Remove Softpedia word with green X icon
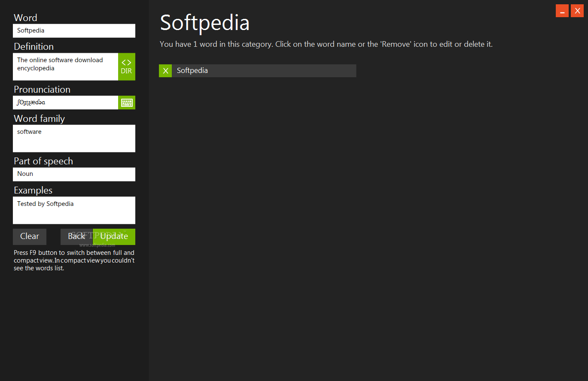The height and width of the screenshot is (381, 588). tap(165, 71)
